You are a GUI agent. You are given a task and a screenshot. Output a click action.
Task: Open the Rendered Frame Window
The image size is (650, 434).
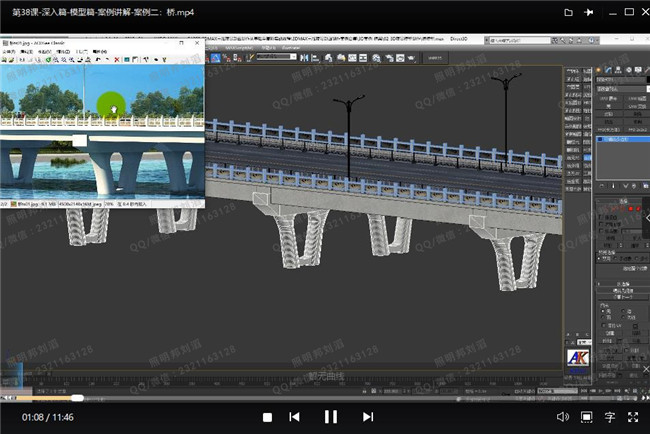(400, 58)
